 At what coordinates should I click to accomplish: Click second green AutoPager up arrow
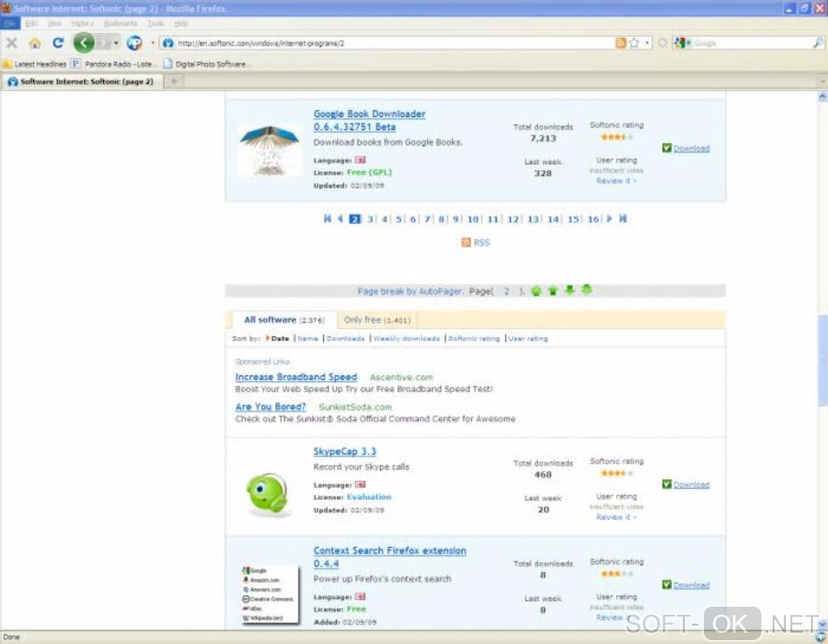(x=553, y=291)
